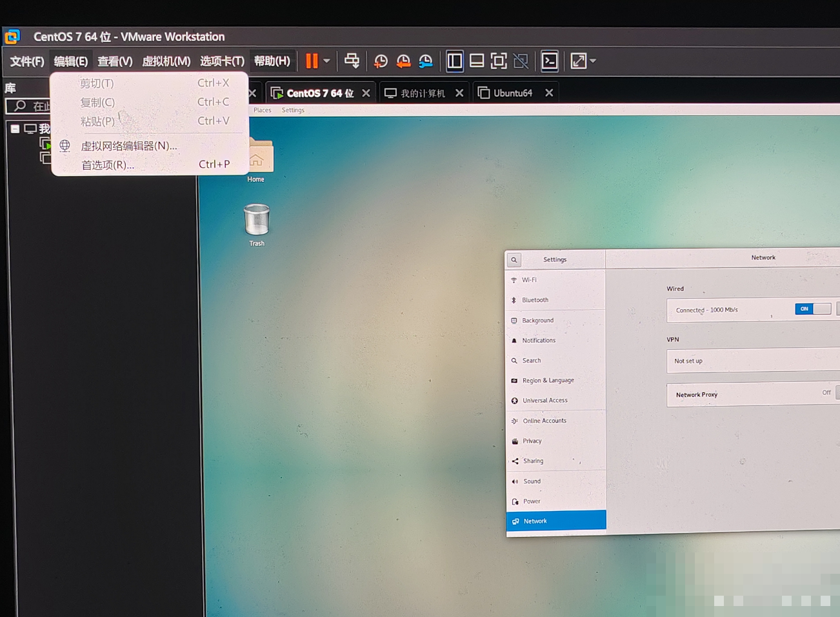Open Online Accounts settings

pos(556,421)
